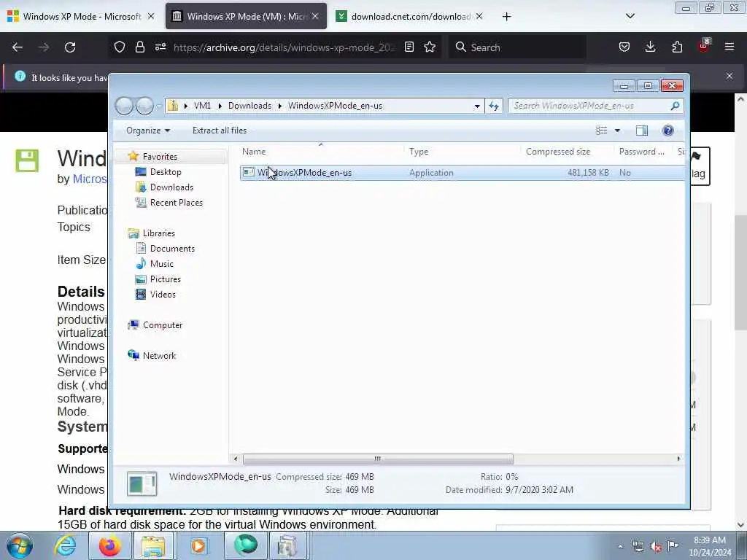Select WindowsXPMode_en-us application file
This screenshot has width=747, height=560.
(x=462, y=172)
